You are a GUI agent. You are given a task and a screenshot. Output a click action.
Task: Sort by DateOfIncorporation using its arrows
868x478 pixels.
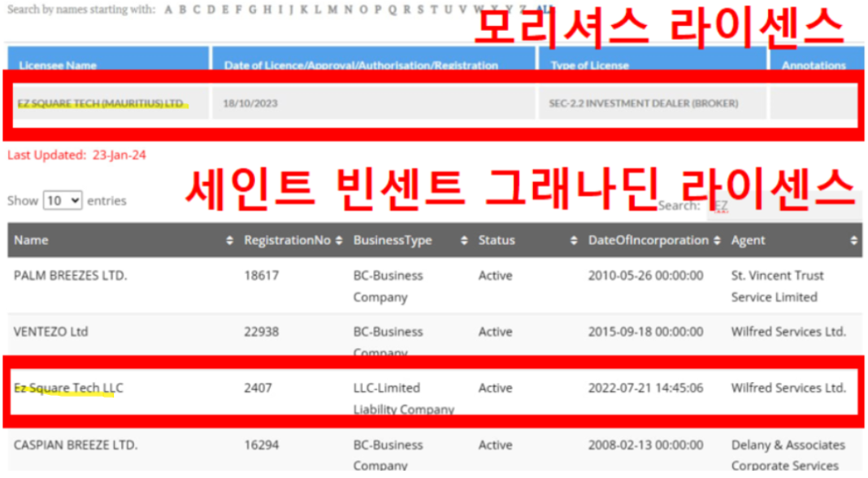717,241
